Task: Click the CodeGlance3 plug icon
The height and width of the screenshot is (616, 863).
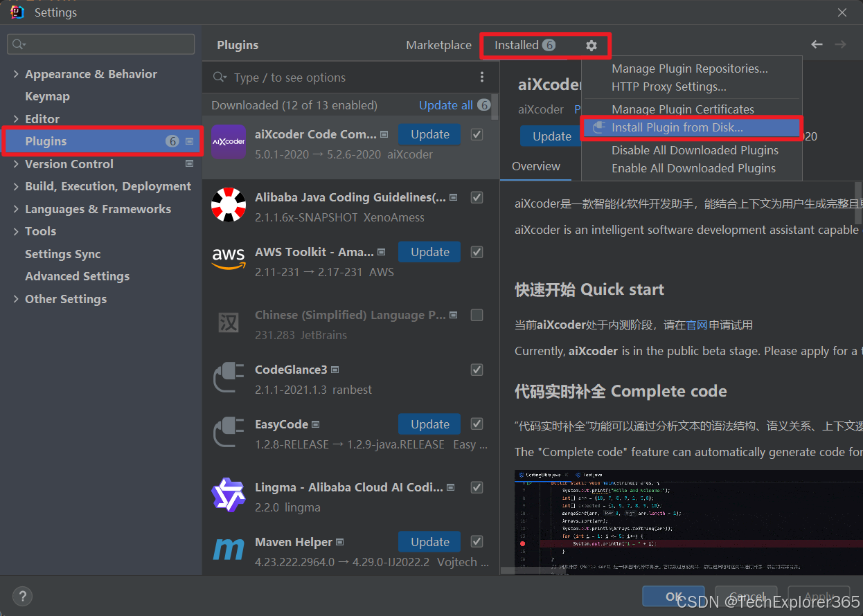Action: (229, 377)
